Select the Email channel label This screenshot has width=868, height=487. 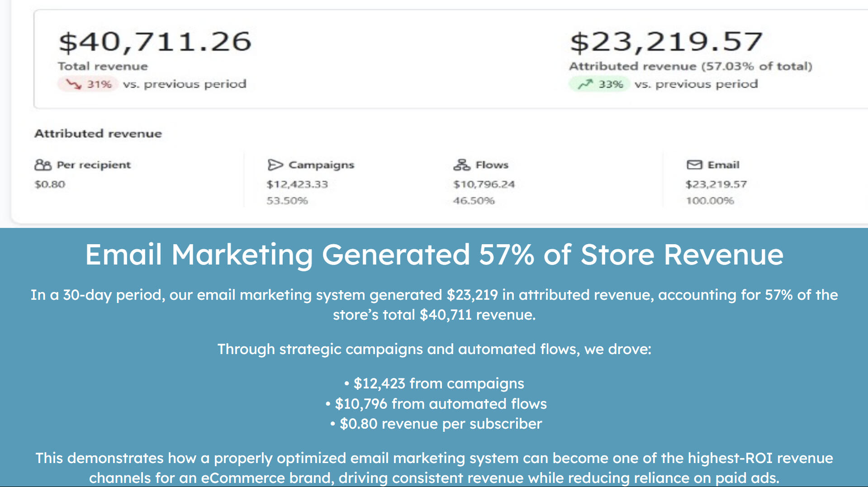[x=723, y=165]
